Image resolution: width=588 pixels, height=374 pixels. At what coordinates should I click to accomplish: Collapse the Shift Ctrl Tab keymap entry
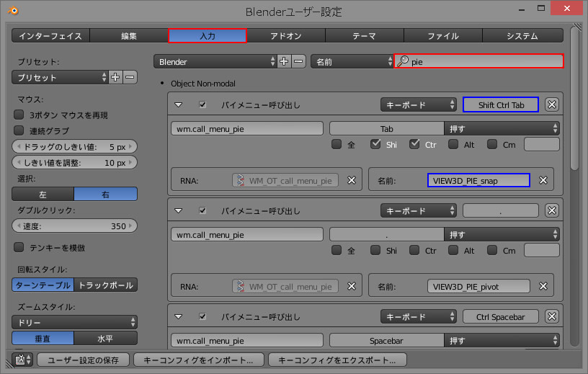(179, 104)
